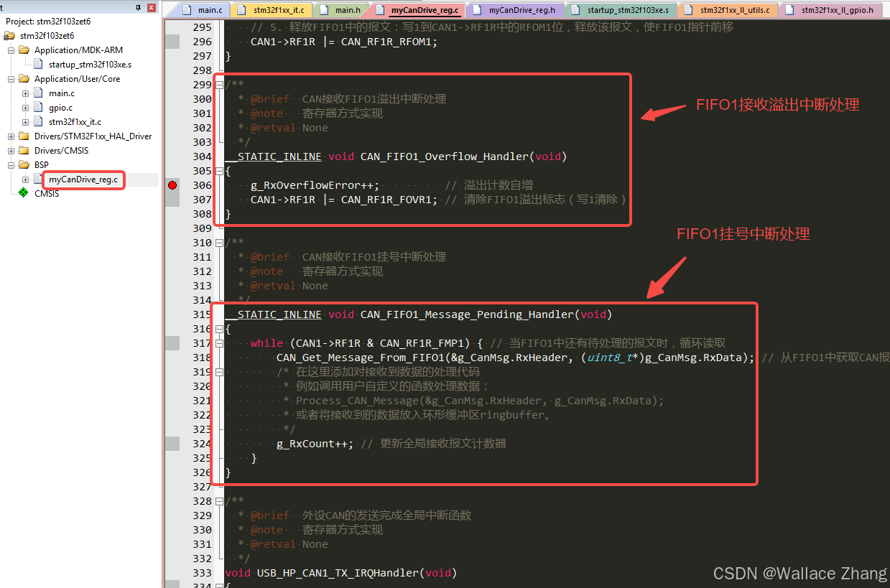Switch to the stm32f1xx_ll_gpio.h editor tab
The width and height of the screenshot is (890, 588).
coord(832,10)
